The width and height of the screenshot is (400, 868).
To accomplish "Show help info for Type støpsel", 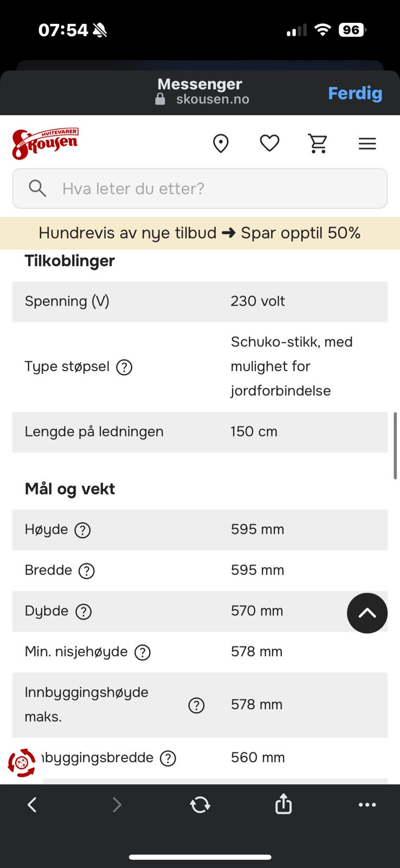I will pos(124,367).
